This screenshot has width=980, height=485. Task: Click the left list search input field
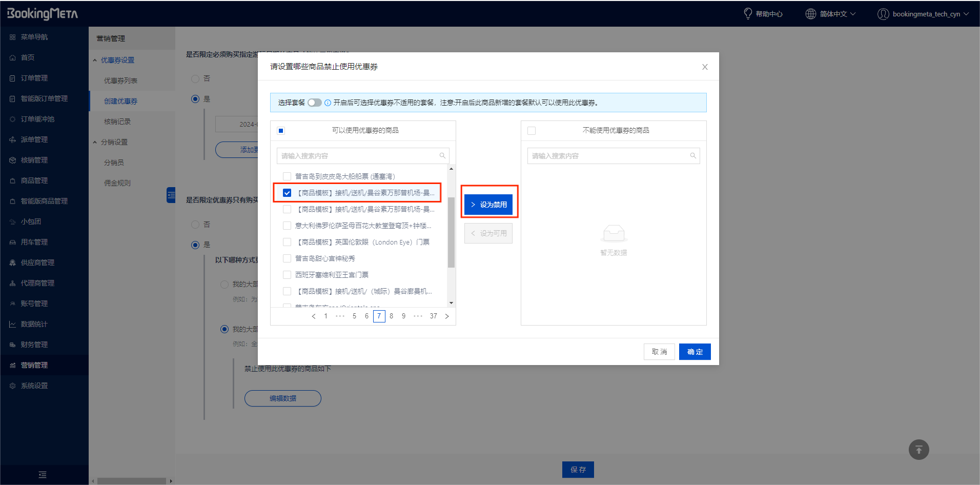(358, 156)
